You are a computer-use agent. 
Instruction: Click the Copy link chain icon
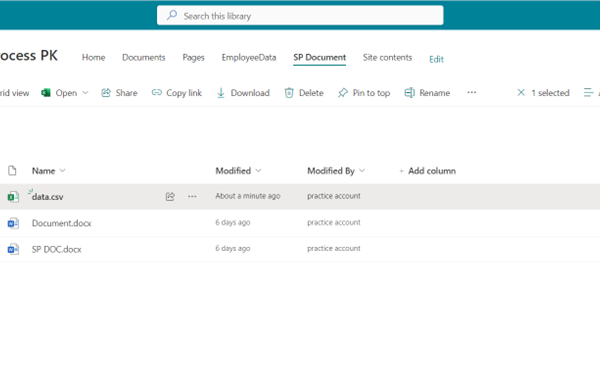[157, 93]
